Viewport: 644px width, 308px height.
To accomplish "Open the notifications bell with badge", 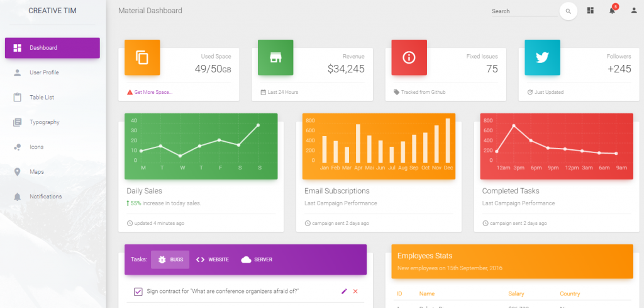I will pyautogui.click(x=612, y=11).
